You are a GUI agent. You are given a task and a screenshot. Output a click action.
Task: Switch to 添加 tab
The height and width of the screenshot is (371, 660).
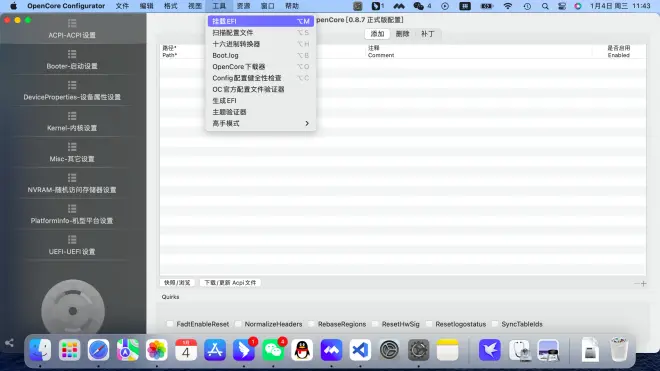[x=377, y=34]
